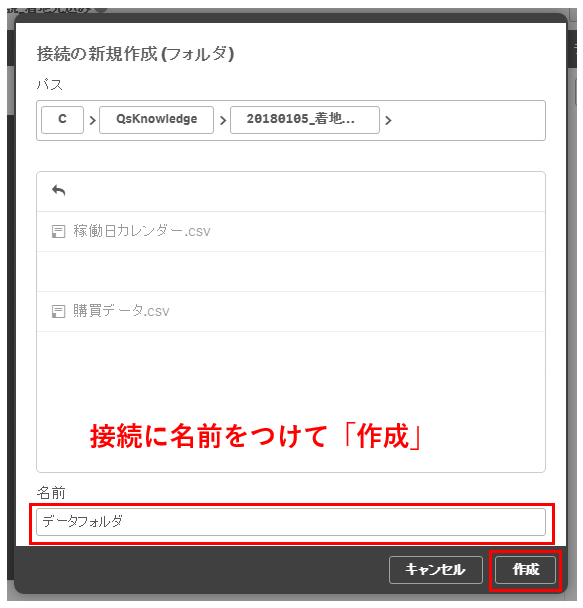
Task: Expand the chevron after the 20180105_着地 breadcrumb
Action: pyautogui.click(x=388, y=120)
